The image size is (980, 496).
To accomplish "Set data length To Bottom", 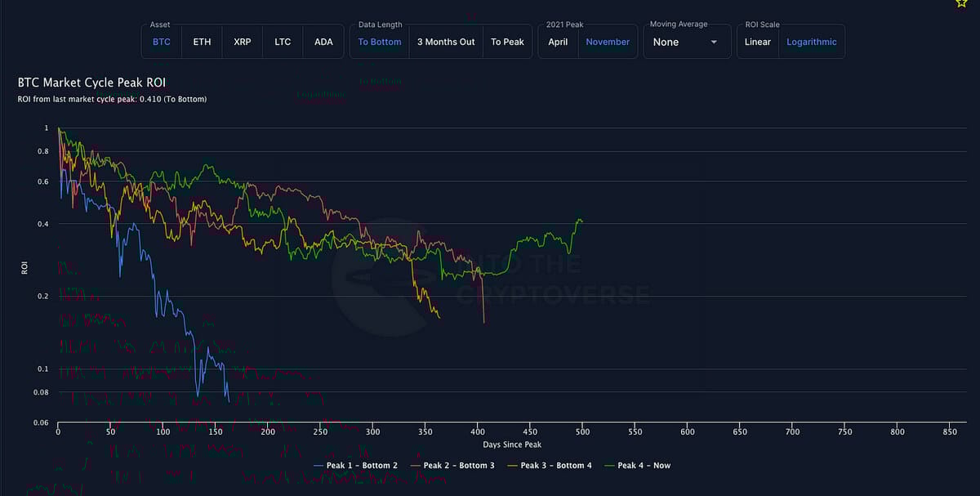I will pos(380,42).
